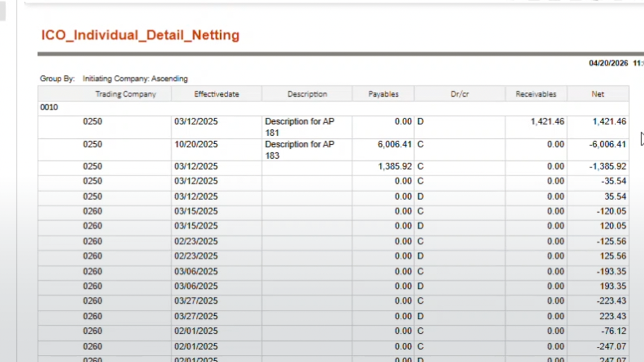This screenshot has height=362, width=644.
Task: Click the Group By Initiating Company: Ascending label
Action: pyautogui.click(x=114, y=78)
